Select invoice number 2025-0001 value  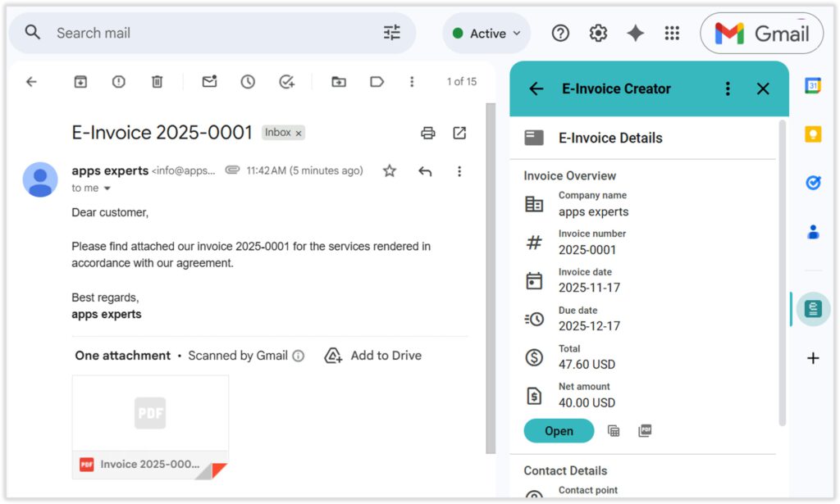pos(587,250)
